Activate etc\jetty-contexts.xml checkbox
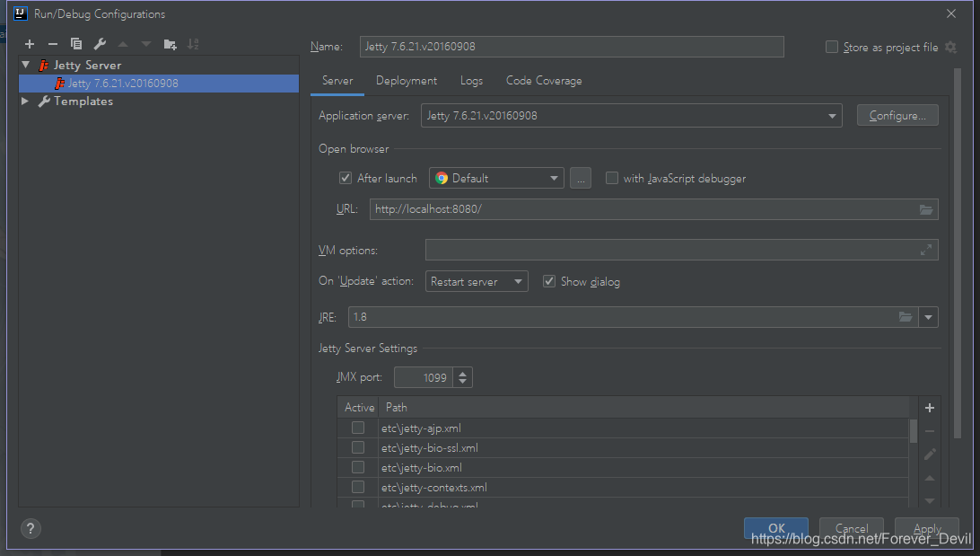 coord(357,487)
